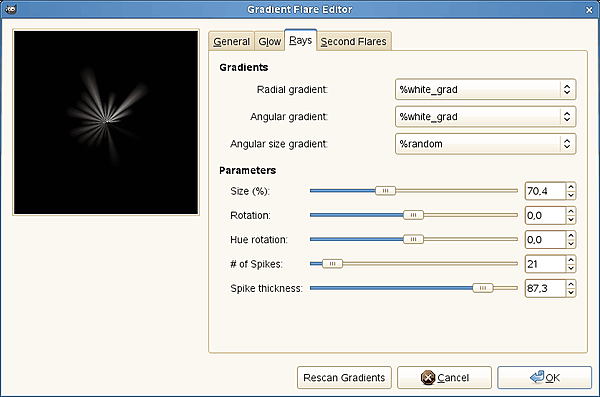Decrease Size (%) with the down arrow
This screenshot has width=600, height=397.
pos(571,195)
